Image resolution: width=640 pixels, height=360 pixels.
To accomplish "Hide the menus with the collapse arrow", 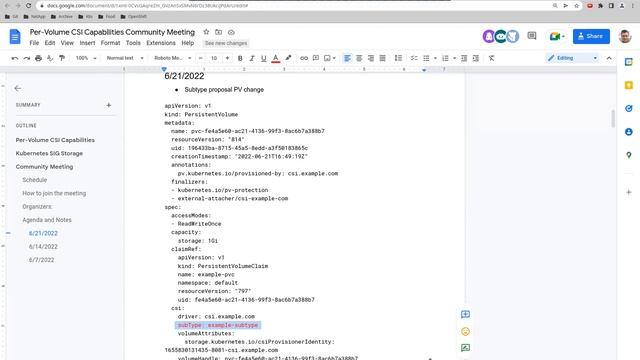I will pos(609,58).
